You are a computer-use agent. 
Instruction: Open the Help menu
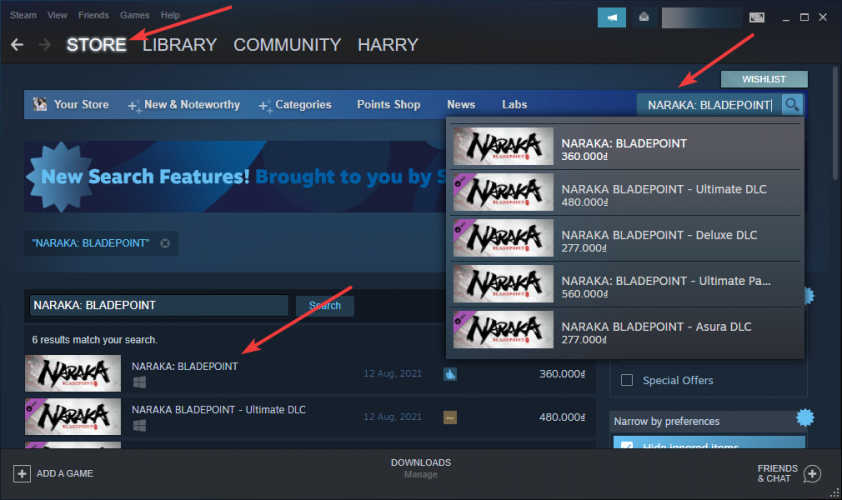pyautogui.click(x=170, y=15)
